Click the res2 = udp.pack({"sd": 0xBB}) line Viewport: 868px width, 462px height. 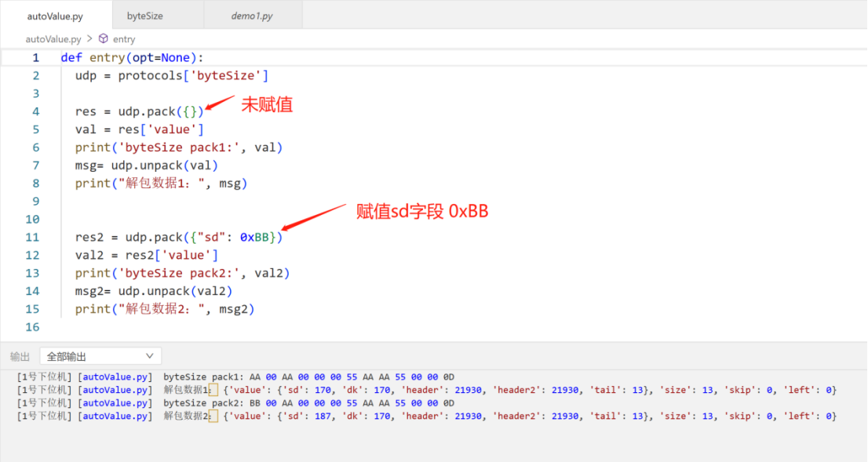[179, 238]
